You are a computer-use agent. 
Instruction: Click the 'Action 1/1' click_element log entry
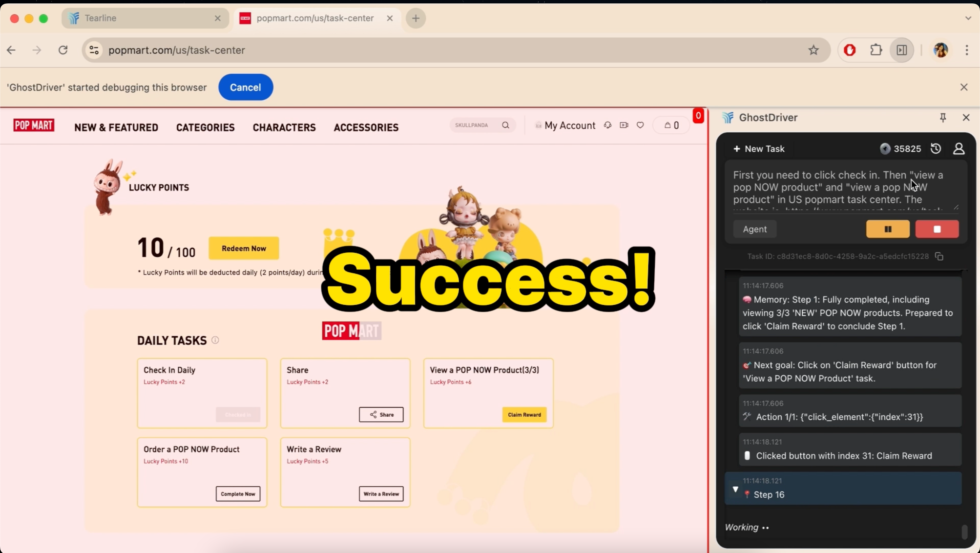[850, 410]
